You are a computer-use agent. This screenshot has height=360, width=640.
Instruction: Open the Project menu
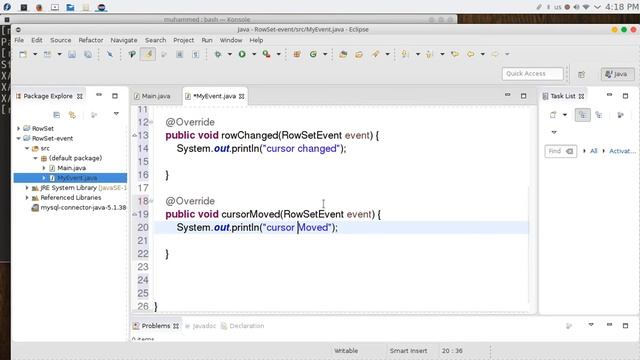184,40
